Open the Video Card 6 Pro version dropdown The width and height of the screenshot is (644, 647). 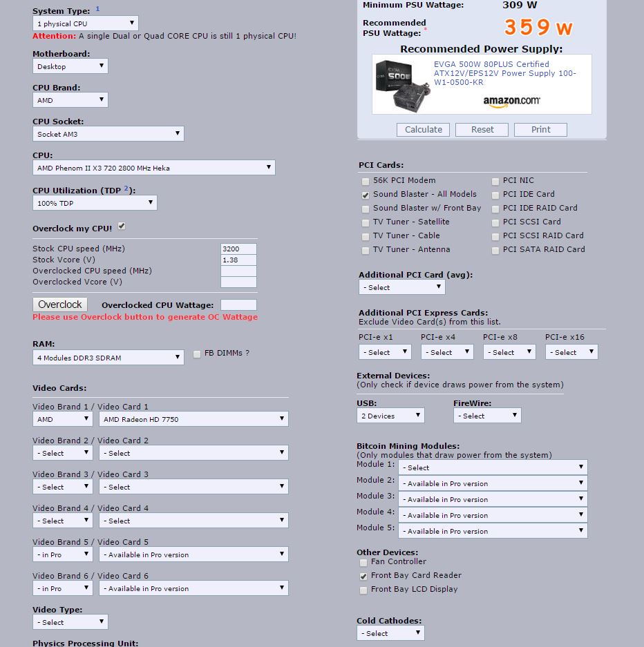(193, 588)
